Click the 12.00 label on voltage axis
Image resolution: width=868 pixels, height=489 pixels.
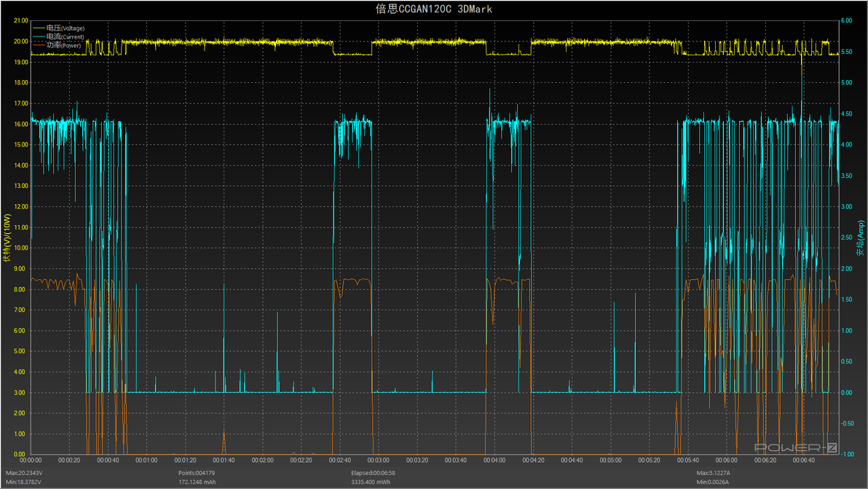[21, 206]
